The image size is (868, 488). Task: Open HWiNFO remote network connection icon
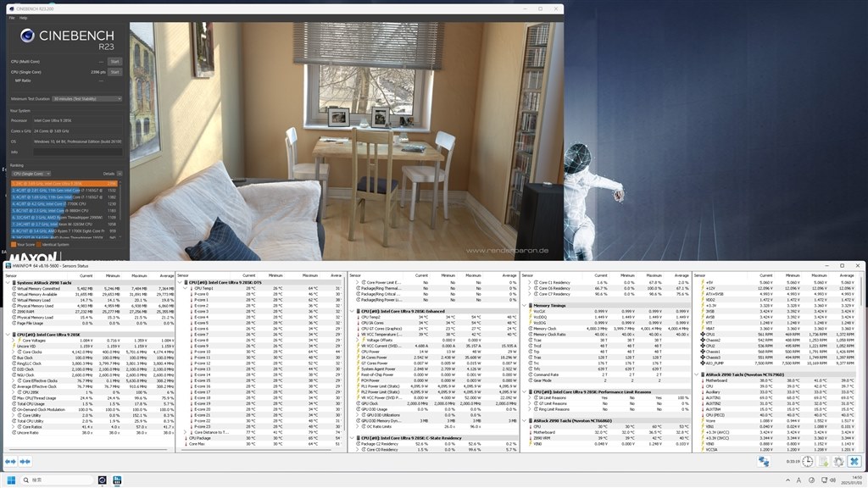(x=764, y=462)
